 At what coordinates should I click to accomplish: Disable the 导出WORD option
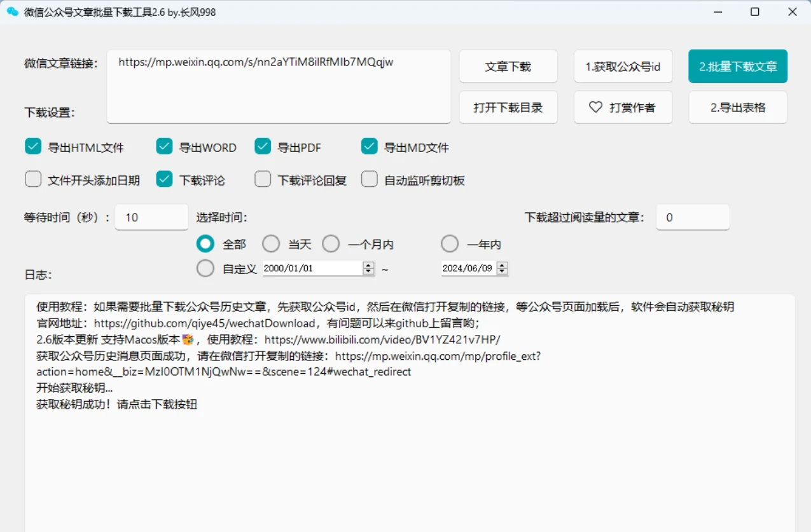pos(164,146)
